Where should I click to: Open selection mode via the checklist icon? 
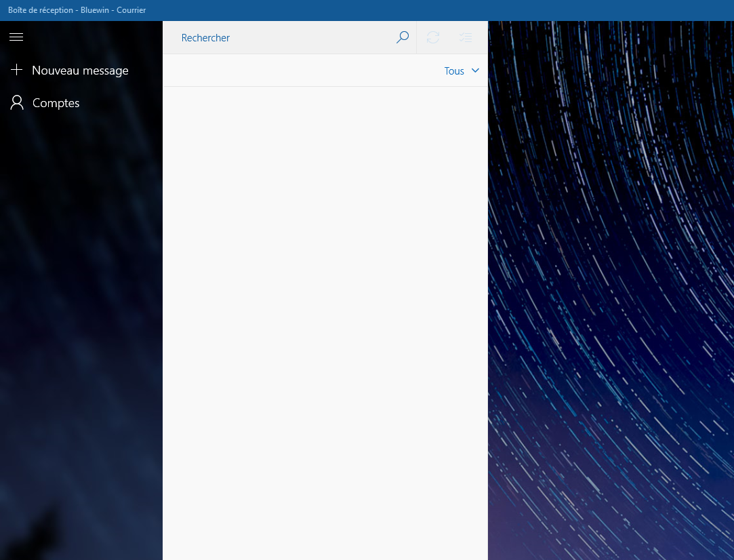[x=465, y=37]
